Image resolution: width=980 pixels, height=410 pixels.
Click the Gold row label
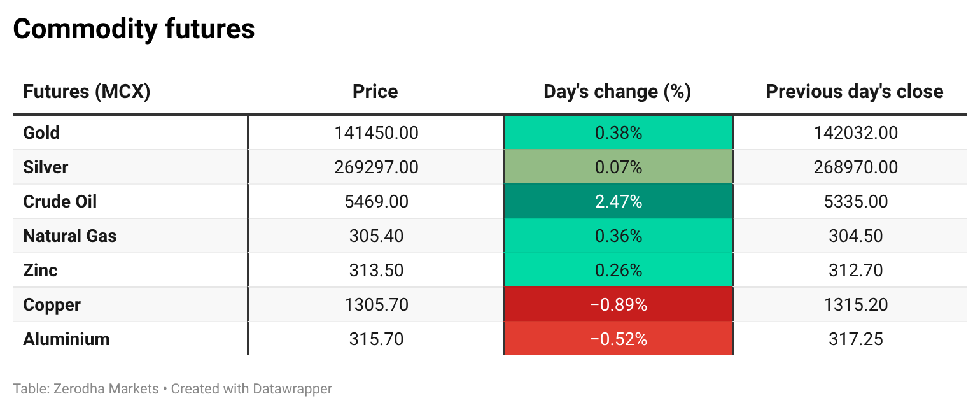click(41, 133)
